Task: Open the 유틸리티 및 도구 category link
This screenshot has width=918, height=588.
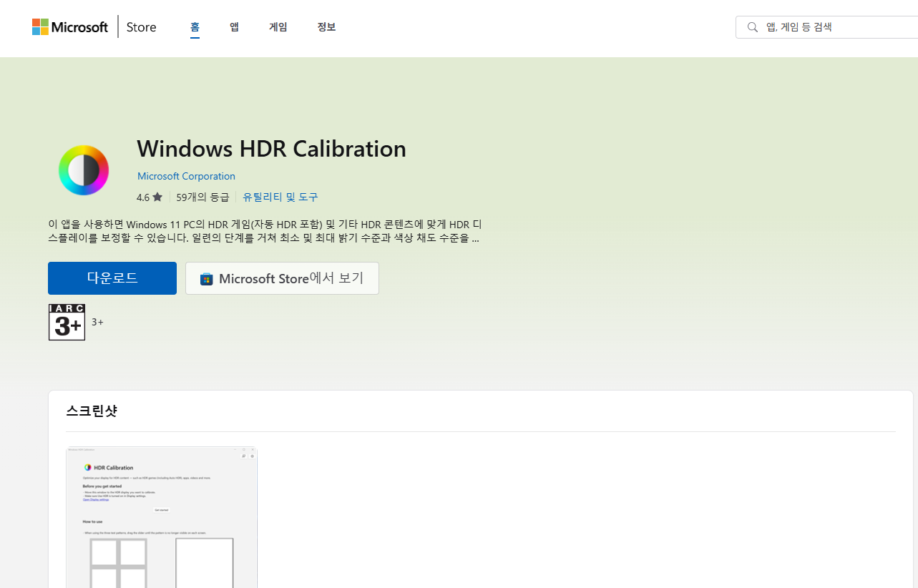Action: tap(280, 196)
